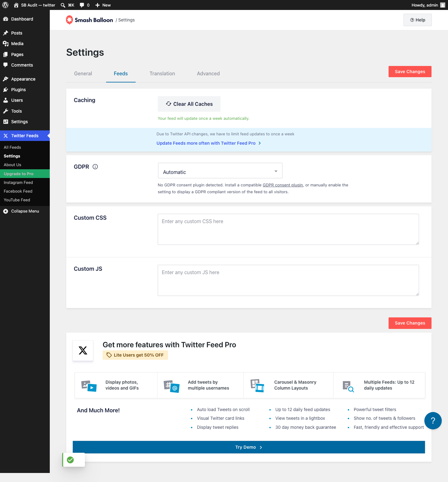Click the Tools wrench icon

click(x=6, y=111)
